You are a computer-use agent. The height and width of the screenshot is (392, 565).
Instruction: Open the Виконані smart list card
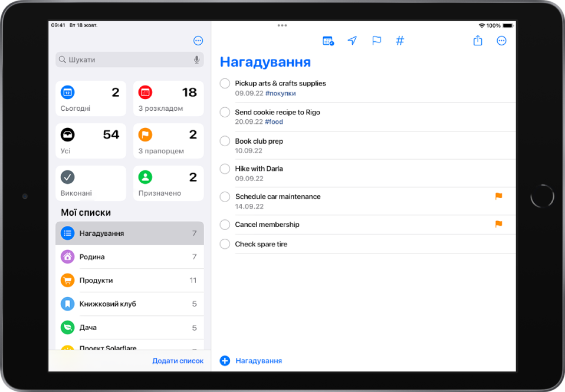click(x=91, y=183)
